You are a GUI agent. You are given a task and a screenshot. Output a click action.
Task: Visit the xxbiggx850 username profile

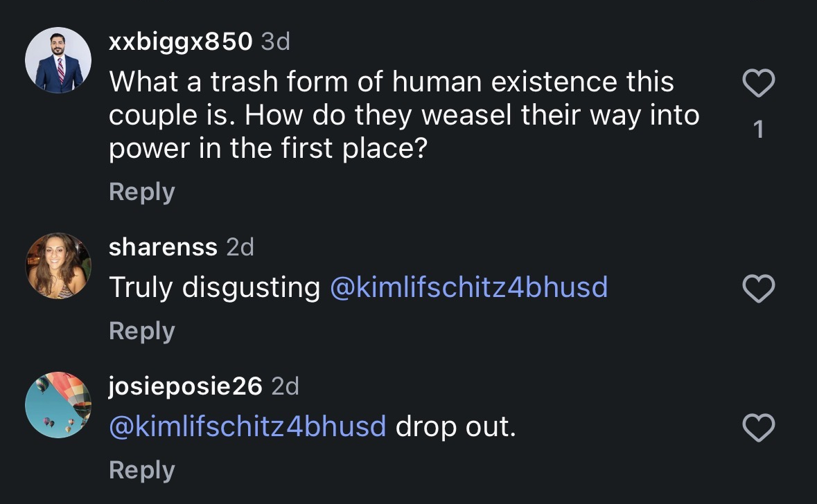(x=180, y=42)
